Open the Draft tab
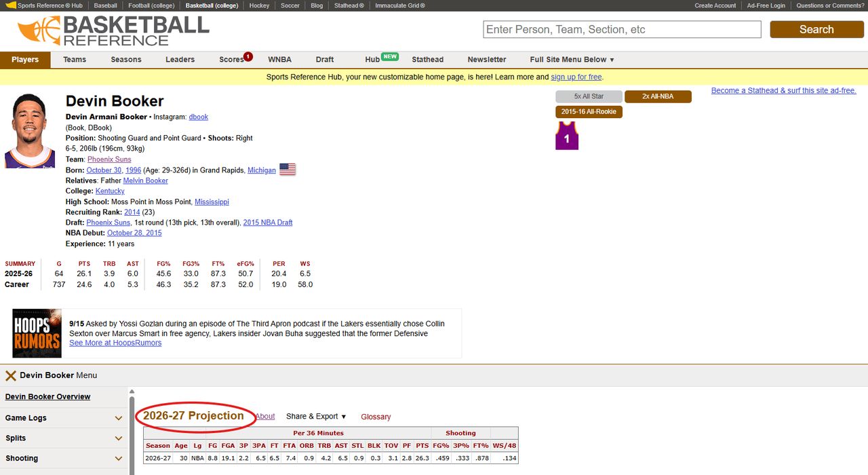This screenshot has height=475, width=868. 325,60
